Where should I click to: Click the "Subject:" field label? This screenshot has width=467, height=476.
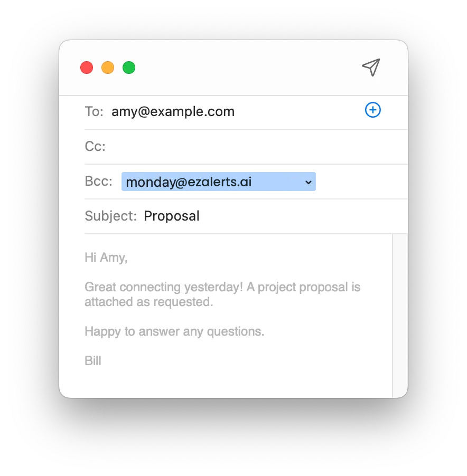coord(110,216)
